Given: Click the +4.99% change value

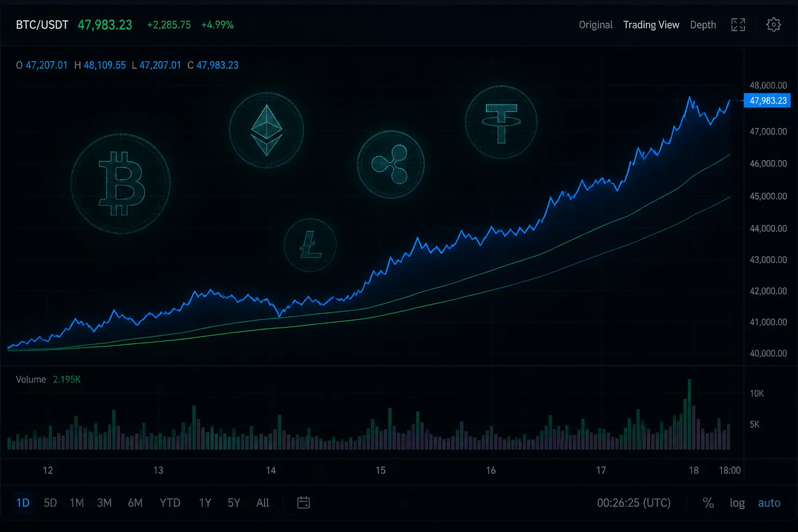Looking at the screenshot, I should (217, 25).
